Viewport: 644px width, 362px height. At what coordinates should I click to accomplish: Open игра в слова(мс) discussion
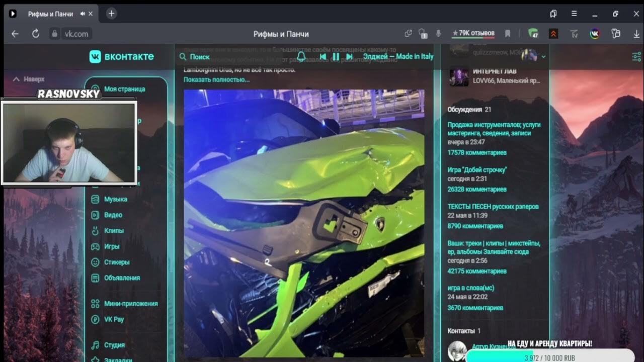[471, 288]
